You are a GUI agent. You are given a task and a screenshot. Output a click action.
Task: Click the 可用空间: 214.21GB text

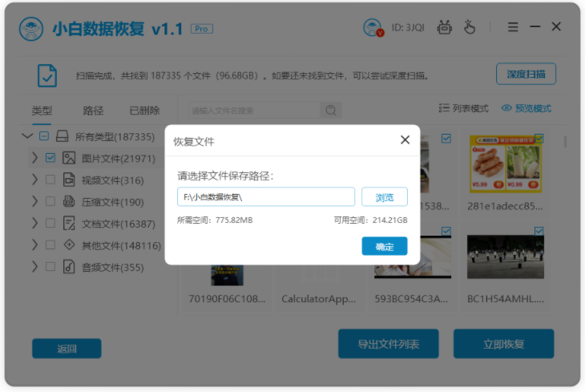point(370,220)
